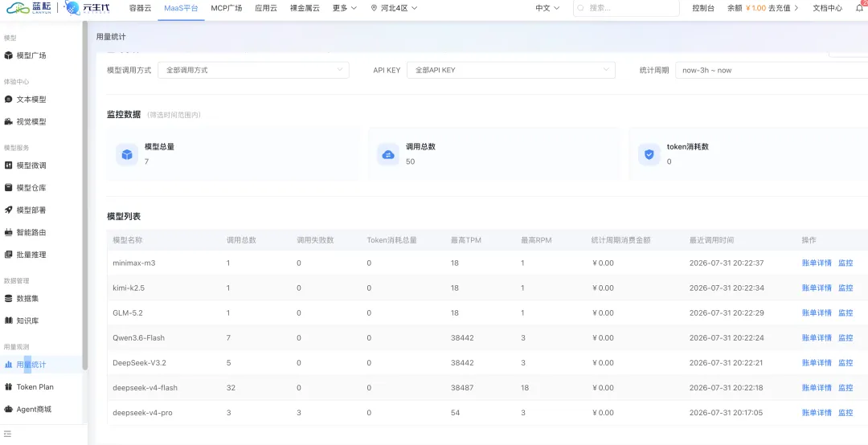Open 账单详情 for minimax-m3
Screen dimensions: 868x445
tap(817, 263)
